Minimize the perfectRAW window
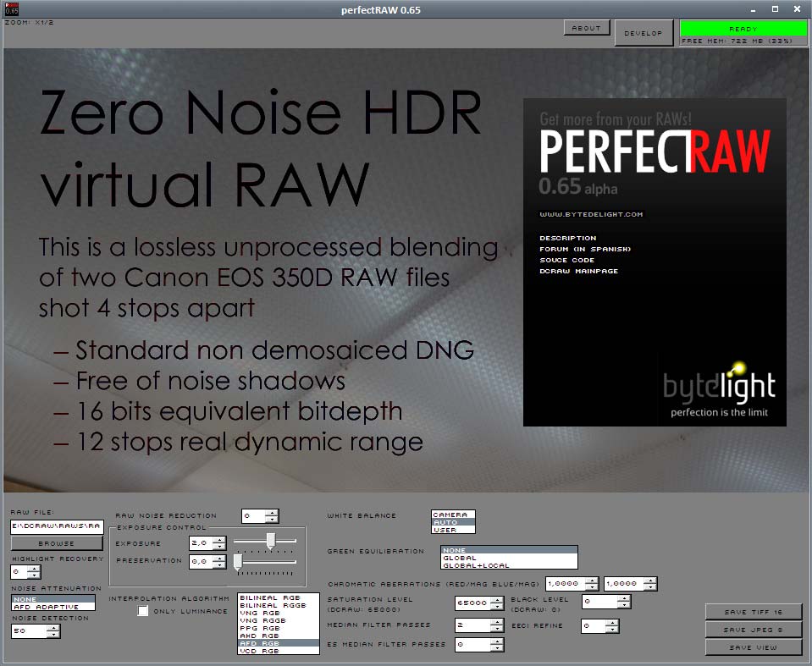 pyautogui.click(x=753, y=9)
